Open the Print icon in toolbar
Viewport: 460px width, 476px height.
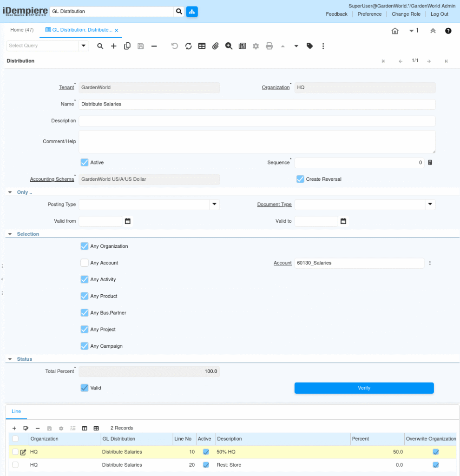click(x=269, y=46)
